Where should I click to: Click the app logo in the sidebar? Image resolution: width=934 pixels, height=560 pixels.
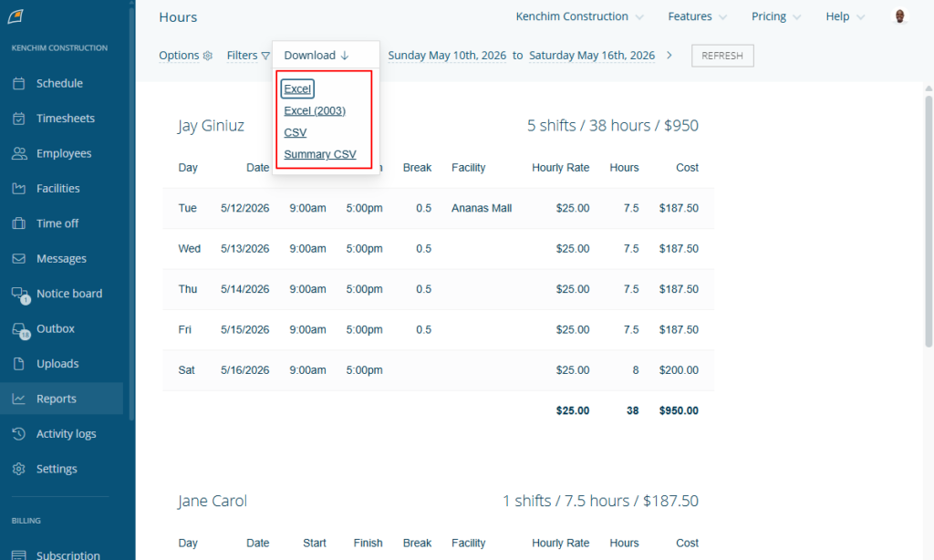tap(16, 16)
